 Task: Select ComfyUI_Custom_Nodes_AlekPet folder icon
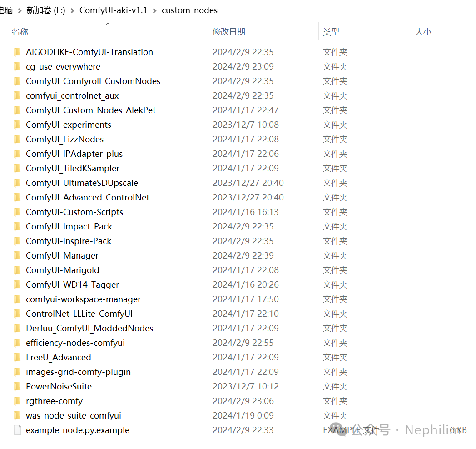pyautogui.click(x=17, y=110)
